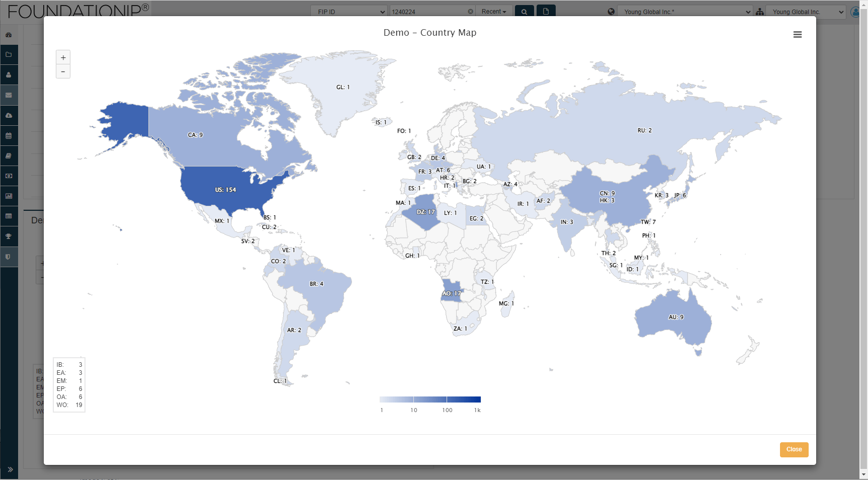Zoom in on the country map

pyautogui.click(x=63, y=57)
